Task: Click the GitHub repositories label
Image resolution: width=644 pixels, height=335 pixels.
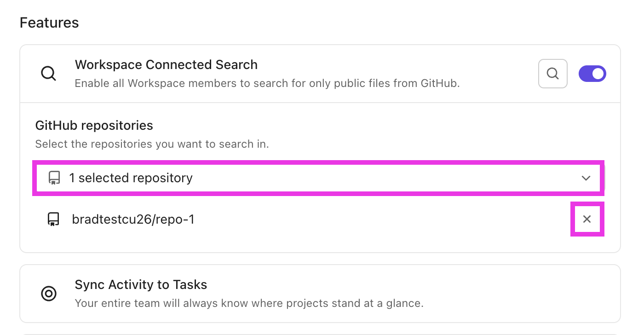Action: point(94,125)
